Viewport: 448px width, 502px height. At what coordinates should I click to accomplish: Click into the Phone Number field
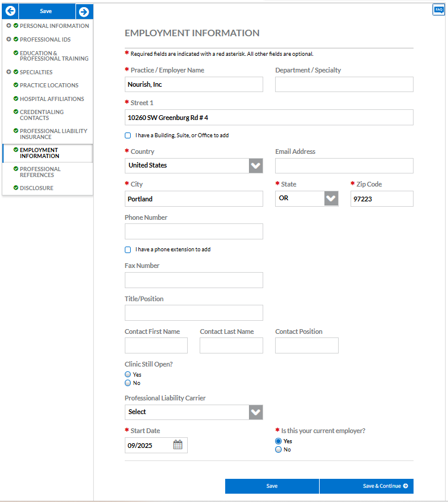194,232
